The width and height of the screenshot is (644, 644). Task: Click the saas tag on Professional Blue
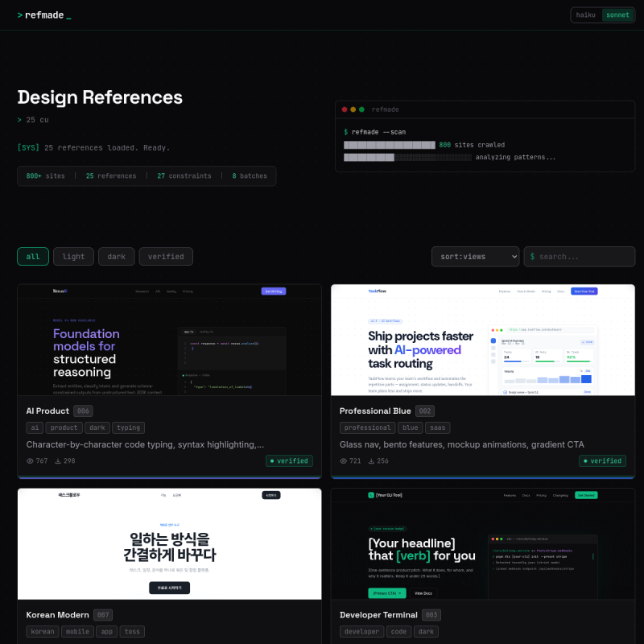438,428
